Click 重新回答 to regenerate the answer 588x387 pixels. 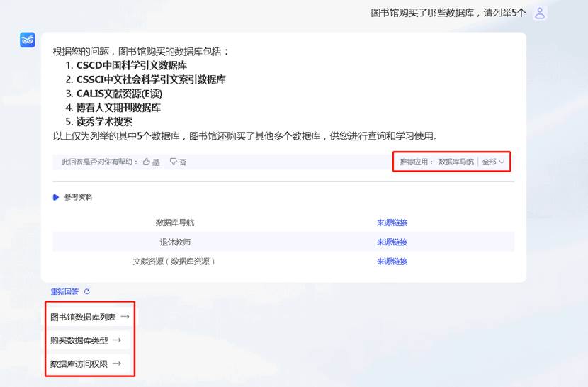click(65, 291)
